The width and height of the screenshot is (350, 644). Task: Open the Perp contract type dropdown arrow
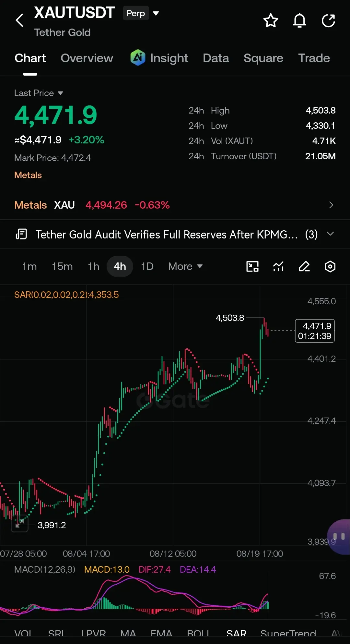156,13
